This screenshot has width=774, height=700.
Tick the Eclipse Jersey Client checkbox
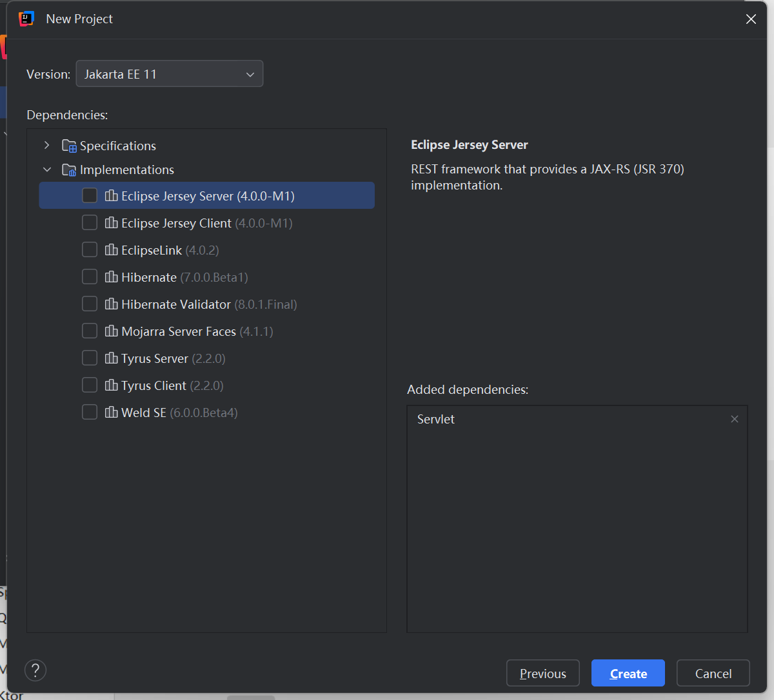point(90,222)
